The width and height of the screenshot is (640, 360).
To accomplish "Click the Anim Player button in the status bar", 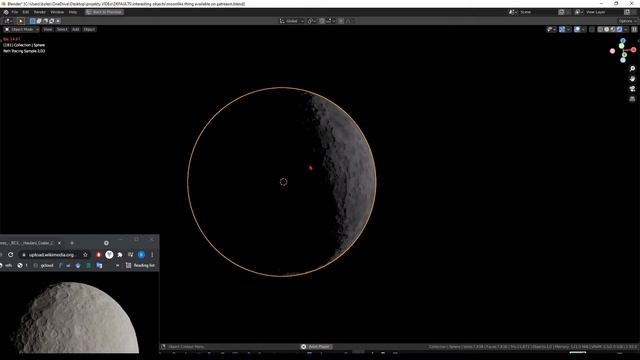I will point(317,347).
